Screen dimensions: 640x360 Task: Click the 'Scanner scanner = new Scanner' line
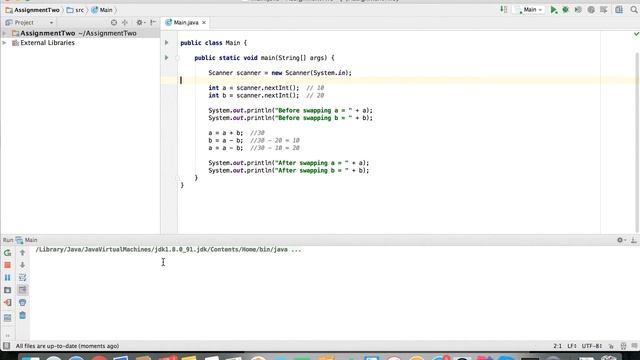[280, 73]
